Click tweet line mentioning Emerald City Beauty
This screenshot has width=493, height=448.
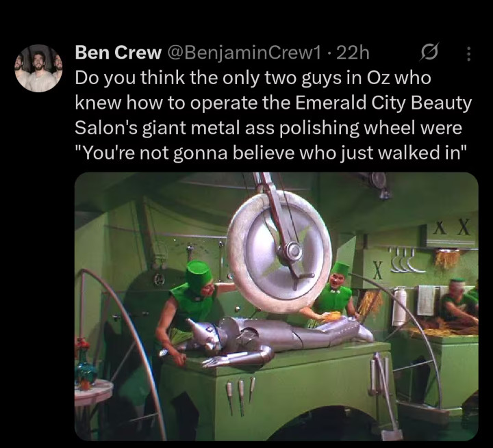pyautogui.click(x=273, y=103)
